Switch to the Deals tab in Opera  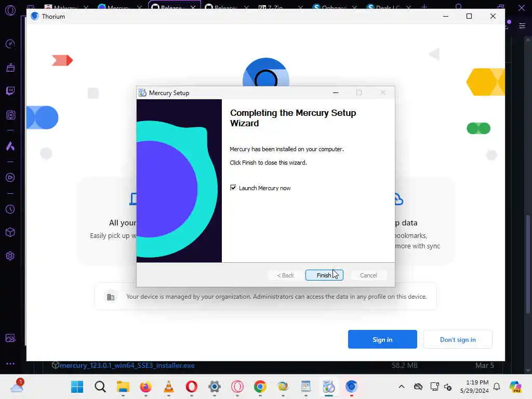(389, 7)
